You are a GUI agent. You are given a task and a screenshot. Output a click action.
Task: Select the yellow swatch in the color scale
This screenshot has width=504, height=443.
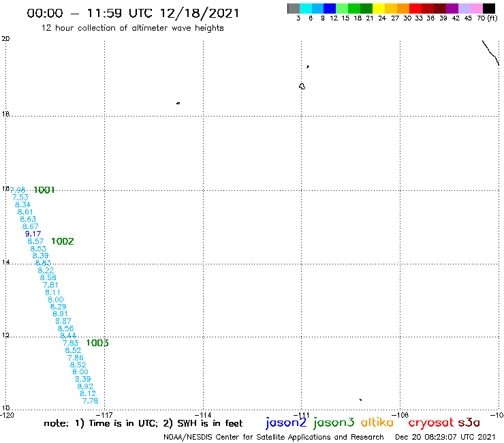click(x=379, y=8)
